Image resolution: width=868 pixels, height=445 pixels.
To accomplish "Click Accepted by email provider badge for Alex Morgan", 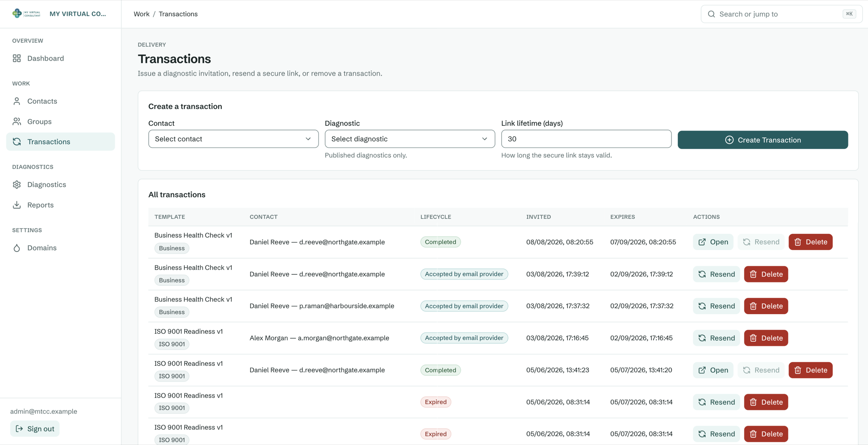I will [x=464, y=338].
